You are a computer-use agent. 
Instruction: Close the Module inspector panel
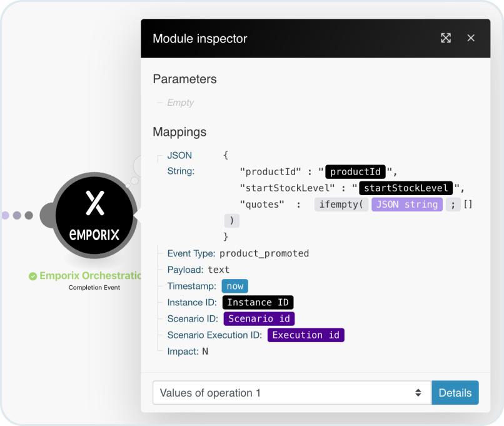coord(471,38)
